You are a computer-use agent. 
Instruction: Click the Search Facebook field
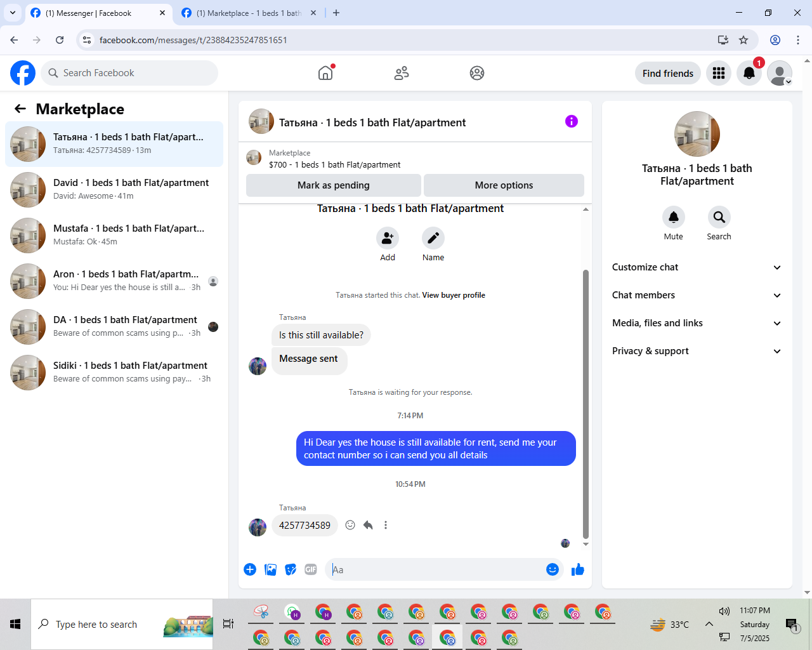pyautogui.click(x=129, y=73)
